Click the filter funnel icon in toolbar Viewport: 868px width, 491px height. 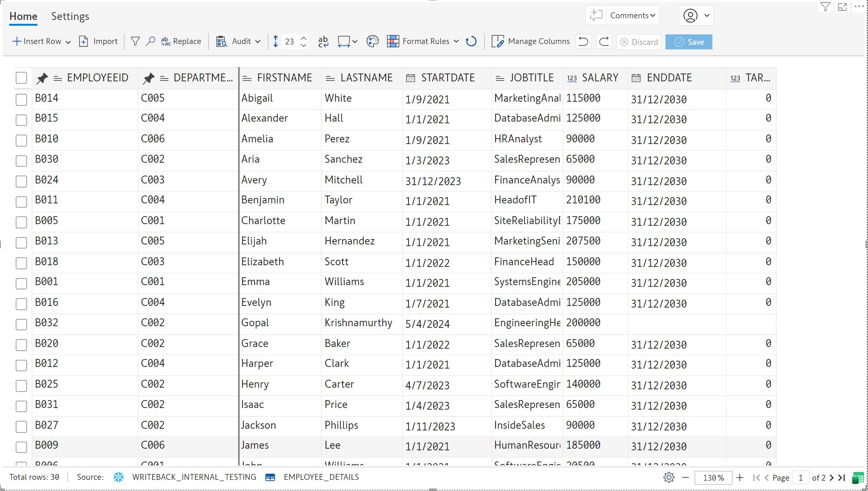click(135, 42)
